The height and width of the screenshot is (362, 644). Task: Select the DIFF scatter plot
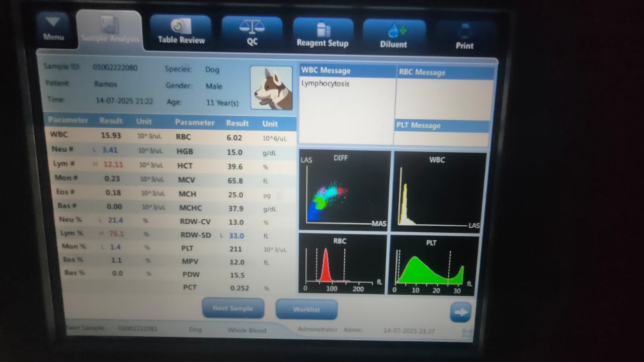(345, 191)
